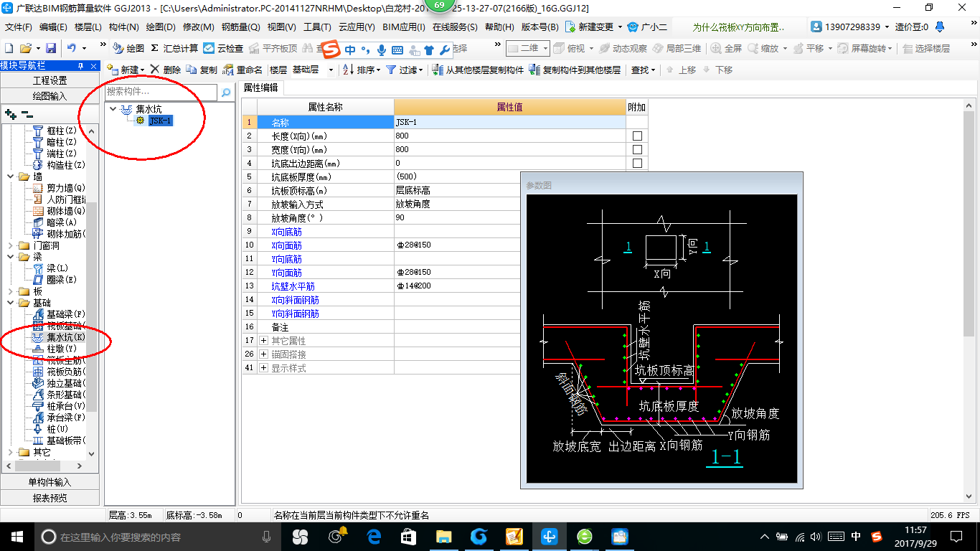Screen dimensions: 980x551
Task: Click the 坑壁水平筋 property label
Action: coord(293,286)
